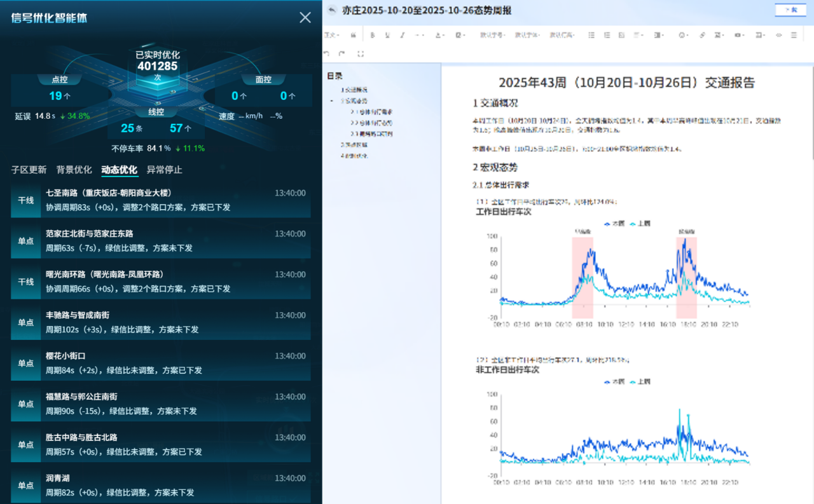The image size is (814, 504).
Task: Open the 异常停止 tab
Action: tap(164, 170)
